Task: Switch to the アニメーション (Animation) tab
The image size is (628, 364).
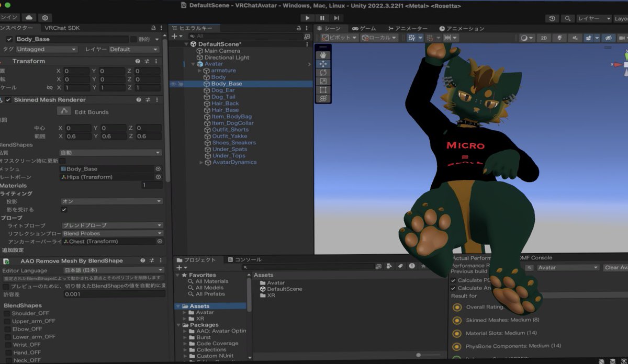Action: click(x=461, y=28)
